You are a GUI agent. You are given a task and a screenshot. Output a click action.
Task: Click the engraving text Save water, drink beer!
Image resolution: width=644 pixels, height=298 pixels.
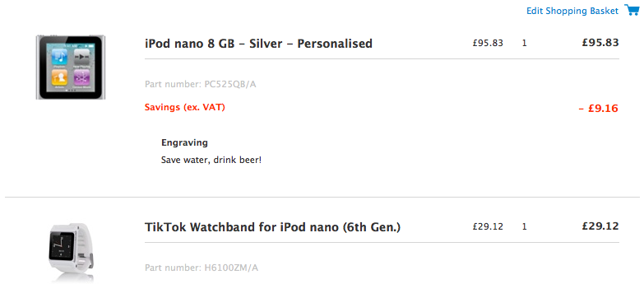[211, 160]
